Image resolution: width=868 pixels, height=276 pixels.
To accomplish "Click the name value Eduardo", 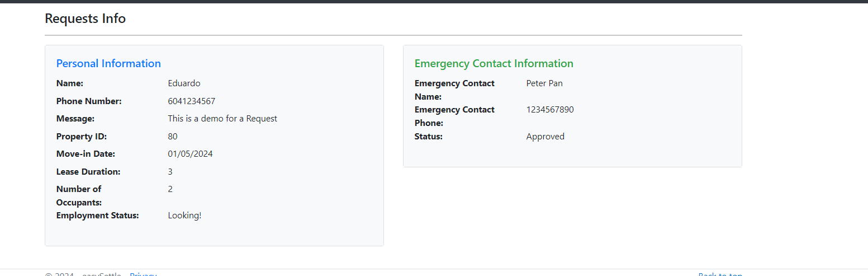I will point(184,83).
